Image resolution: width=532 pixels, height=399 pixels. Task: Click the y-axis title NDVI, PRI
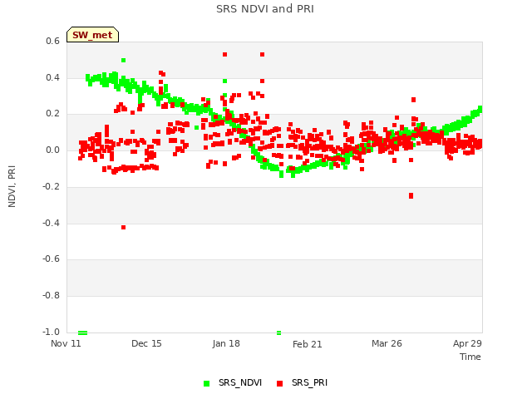coord(12,186)
